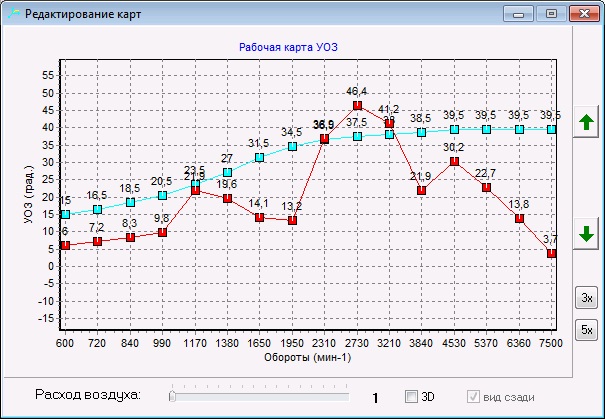This screenshot has width=605, height=419.
Task: Click the 'Расход воздуха' slider thumb
Action: point(173,396)
